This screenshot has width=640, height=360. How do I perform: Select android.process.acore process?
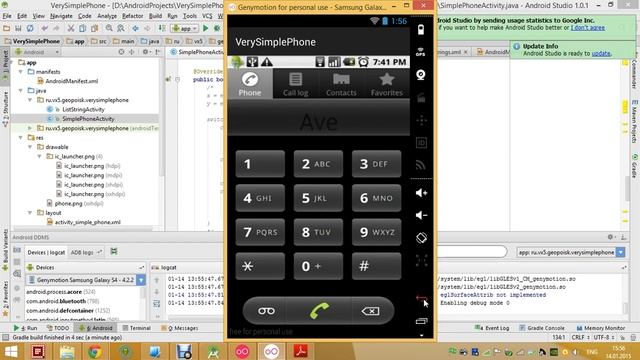click(61, 292)
